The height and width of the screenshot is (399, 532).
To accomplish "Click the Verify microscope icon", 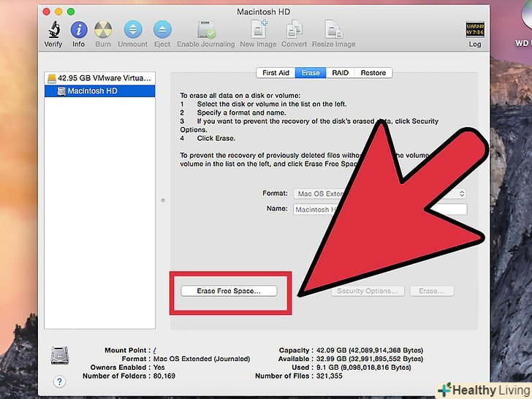I will click(54, 29).
